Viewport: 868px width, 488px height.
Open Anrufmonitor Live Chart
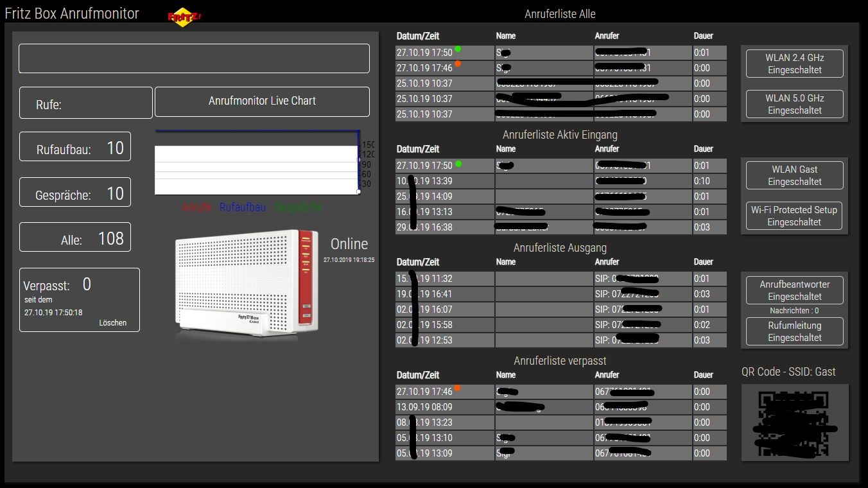click(262, 101)
